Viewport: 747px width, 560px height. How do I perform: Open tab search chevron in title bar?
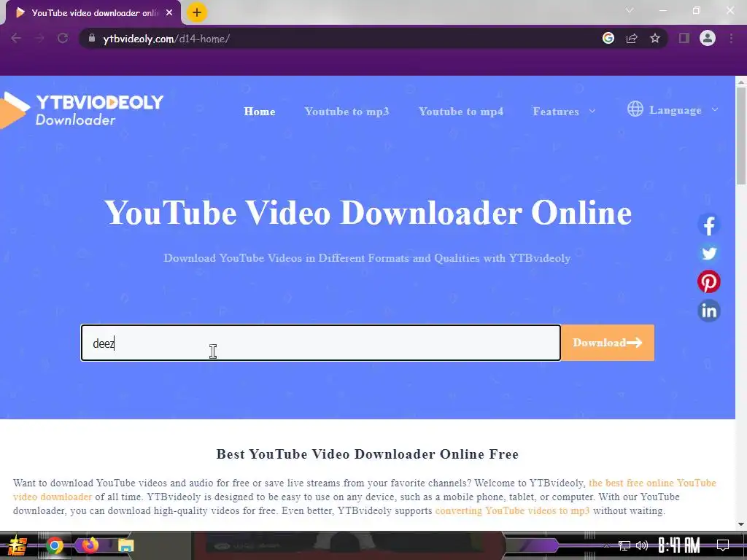coord(630,10)
